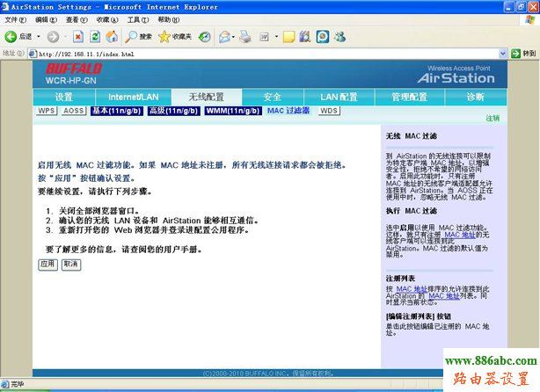Click the 注销 logout link
This screenshot has width=540, height=392.
coord(493,118)
